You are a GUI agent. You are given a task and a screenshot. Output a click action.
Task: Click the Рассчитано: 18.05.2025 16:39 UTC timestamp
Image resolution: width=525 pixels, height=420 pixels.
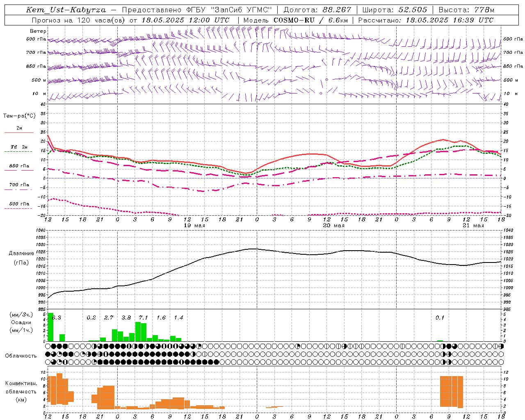(x=426, y=20)
